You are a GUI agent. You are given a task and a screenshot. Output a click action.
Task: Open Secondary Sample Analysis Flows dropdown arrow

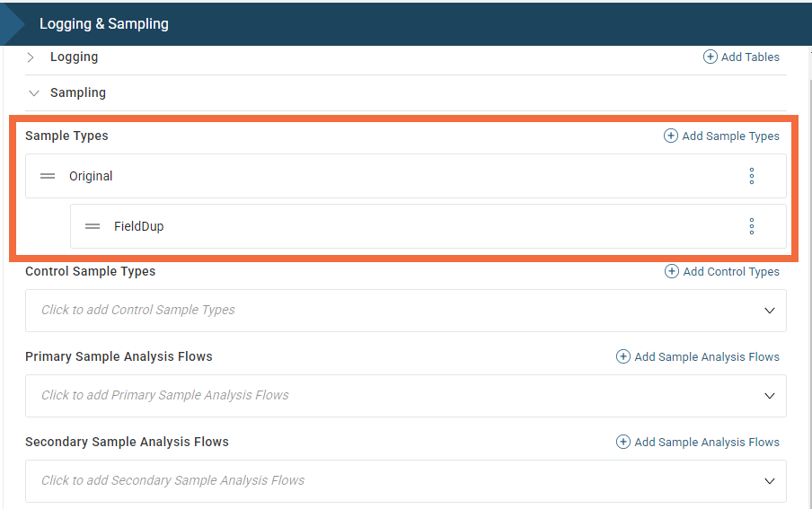pos(770,481)
